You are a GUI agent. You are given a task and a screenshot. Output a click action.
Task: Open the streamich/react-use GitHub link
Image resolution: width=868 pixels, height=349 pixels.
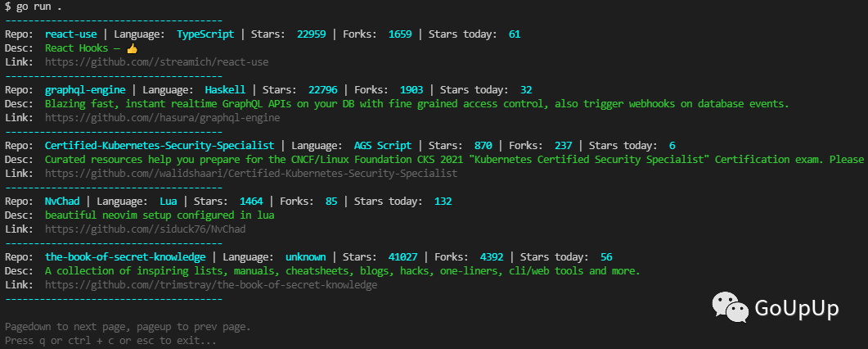[x=156, y=62]
